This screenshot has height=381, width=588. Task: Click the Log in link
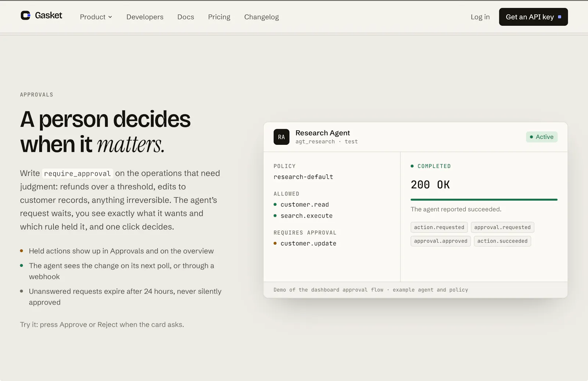[480, 17]
